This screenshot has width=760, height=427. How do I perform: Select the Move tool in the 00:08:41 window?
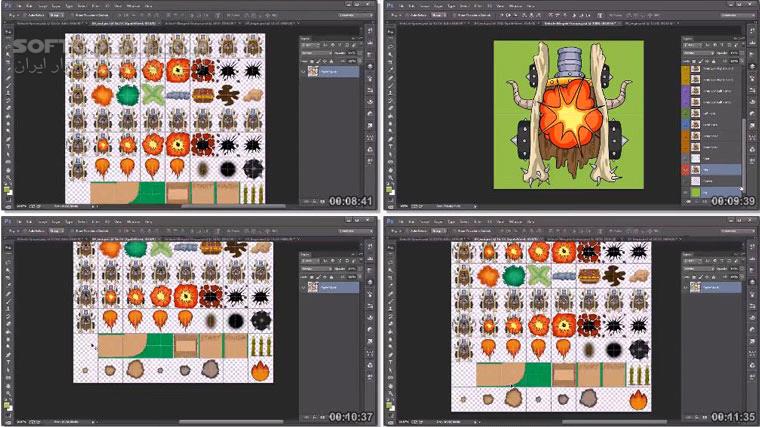tap(8, 32)
